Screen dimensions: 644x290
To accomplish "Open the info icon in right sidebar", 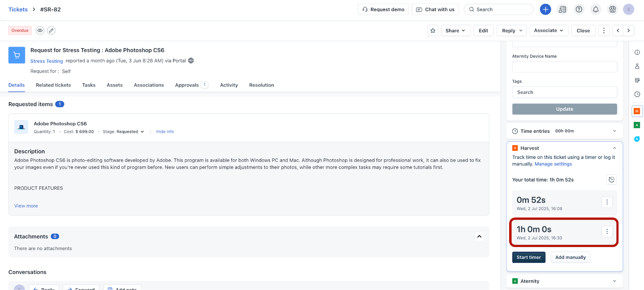I will (637, 52).
